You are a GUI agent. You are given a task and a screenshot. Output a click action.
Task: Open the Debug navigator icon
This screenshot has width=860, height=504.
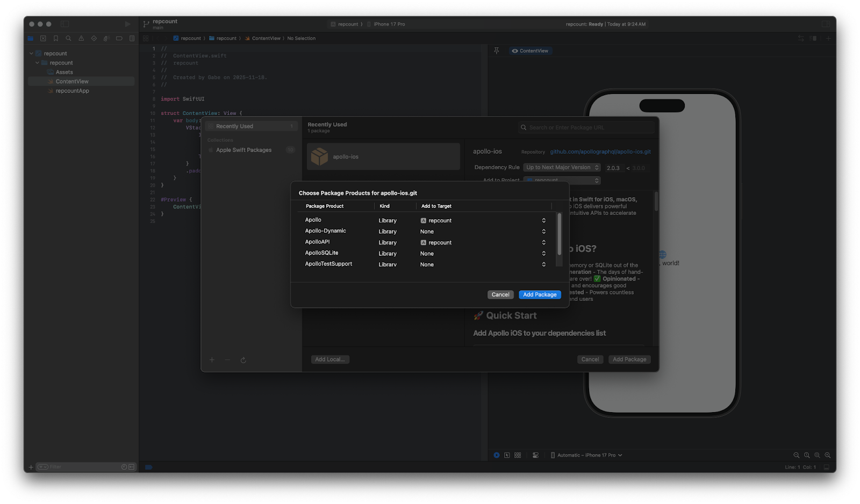tap(106, 38)
